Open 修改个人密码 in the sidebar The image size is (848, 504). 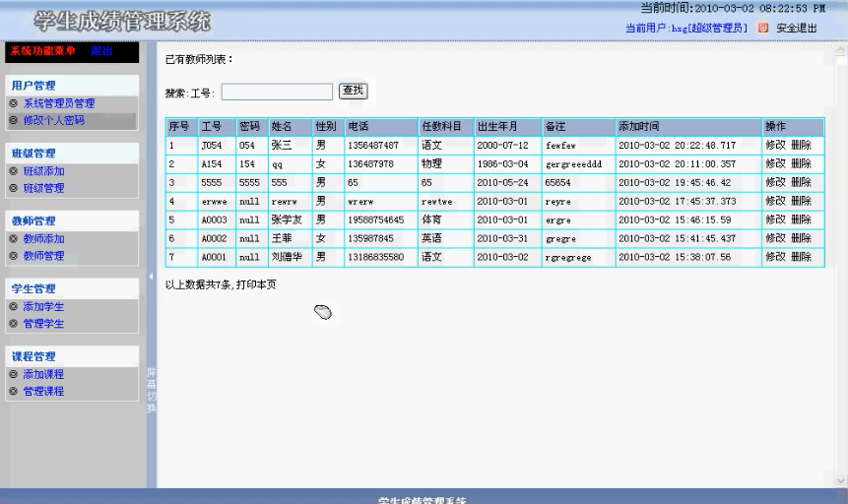(53, 120)
